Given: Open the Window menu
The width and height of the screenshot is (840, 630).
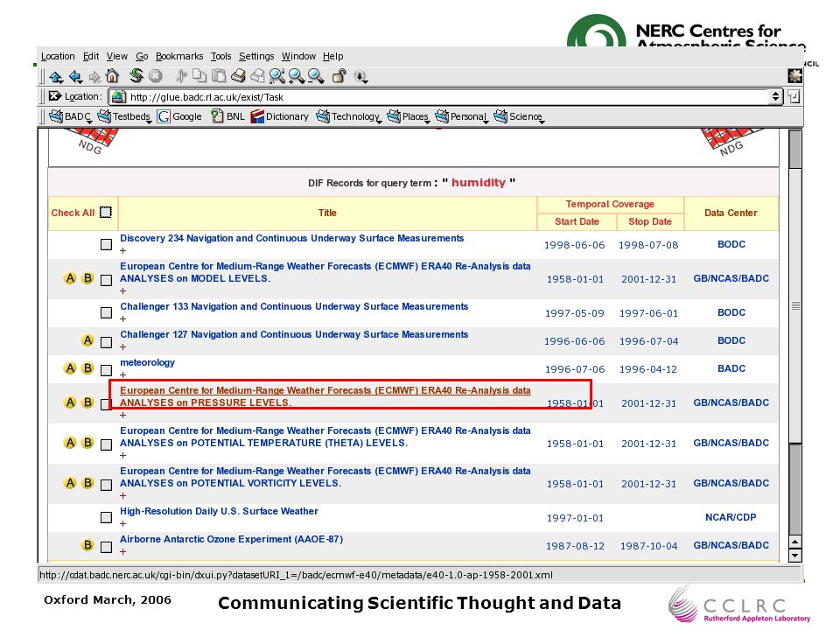Looking at the screenshot, I should coord(298,56).
